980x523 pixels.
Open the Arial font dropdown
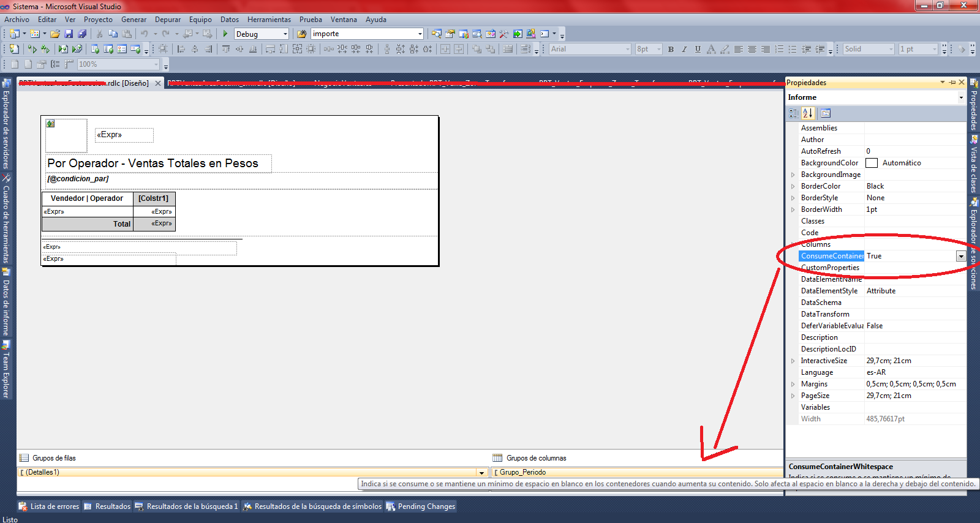coord(627,49)
